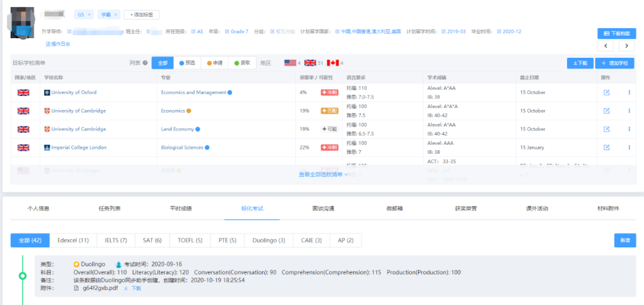This screenshot has width=644, height=305.
Task: Edit 计划留学国家 countries icon
Action: pos(338,32)
